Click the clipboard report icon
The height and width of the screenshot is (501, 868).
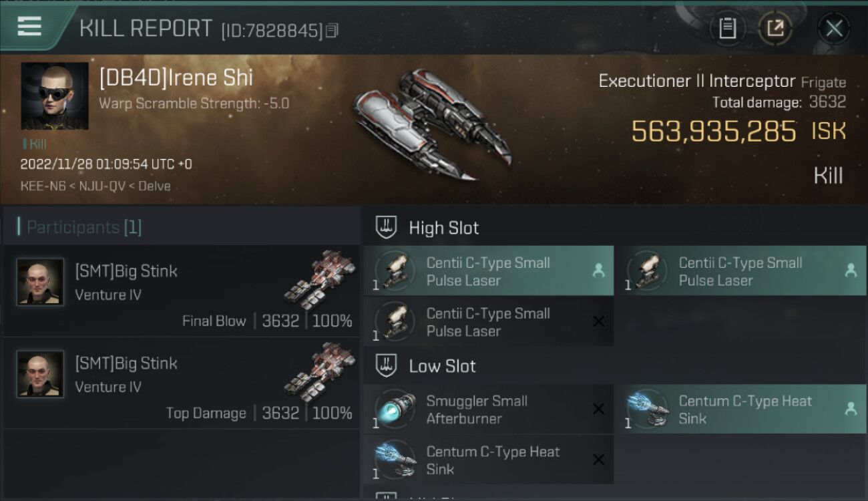727,28
